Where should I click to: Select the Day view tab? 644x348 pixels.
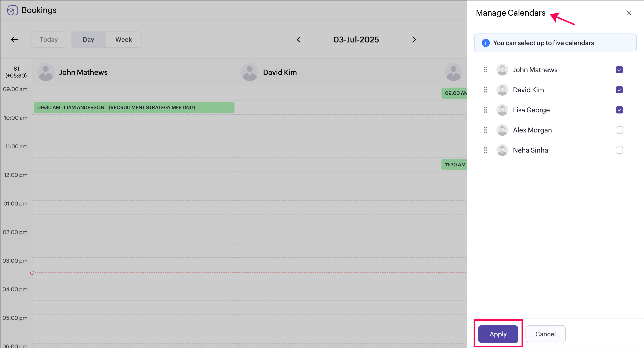(x=89, y=40)
